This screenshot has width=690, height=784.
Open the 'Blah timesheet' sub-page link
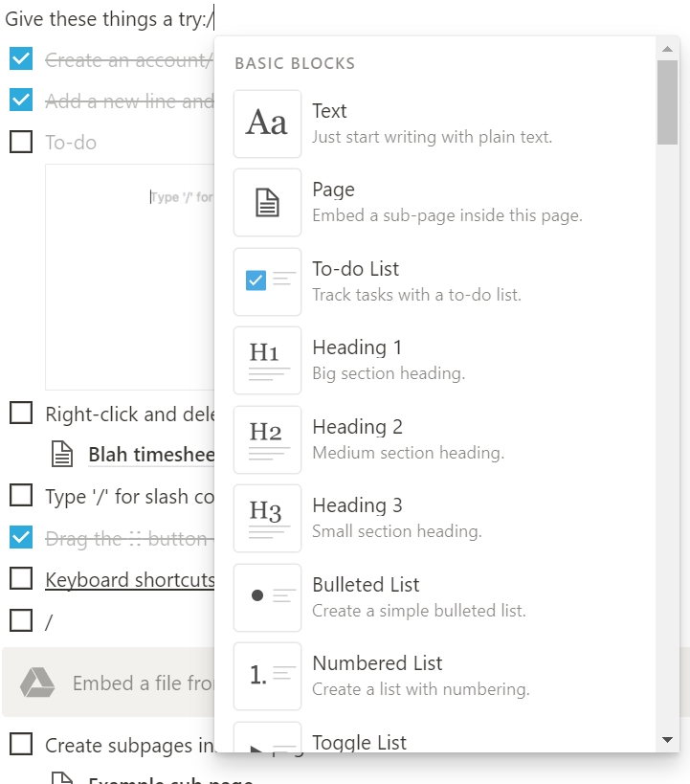[x=150, y=455]
